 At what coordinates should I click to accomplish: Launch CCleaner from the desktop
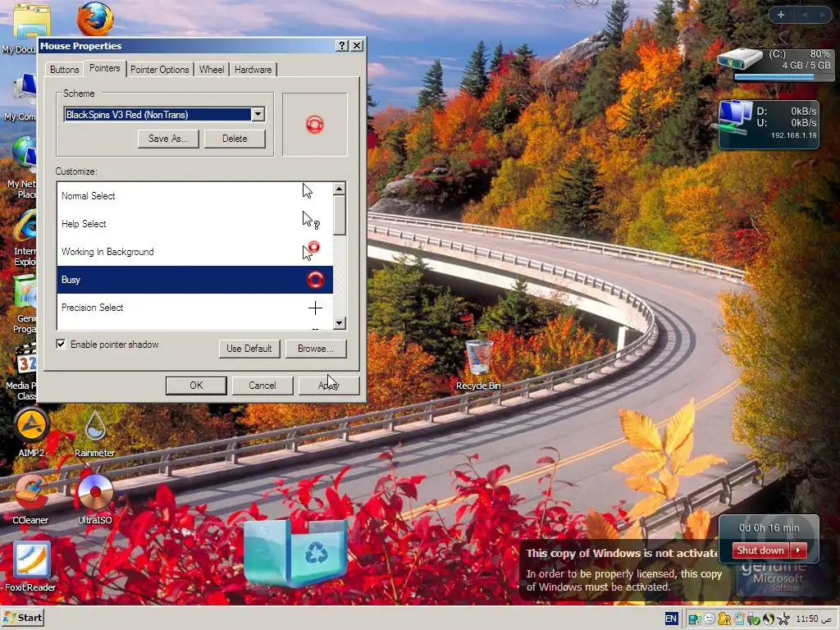click(x=30, y=498)
